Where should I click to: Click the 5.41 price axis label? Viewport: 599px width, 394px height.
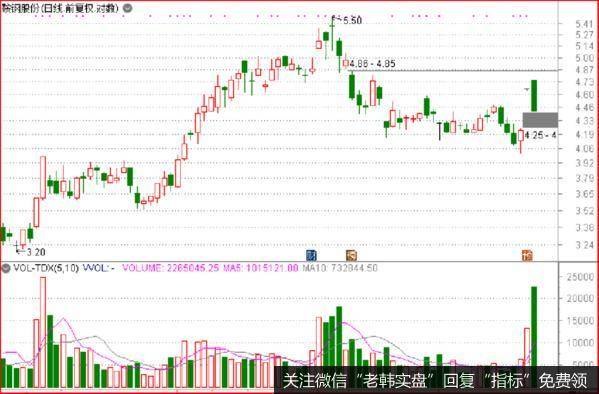click(584, 24)
